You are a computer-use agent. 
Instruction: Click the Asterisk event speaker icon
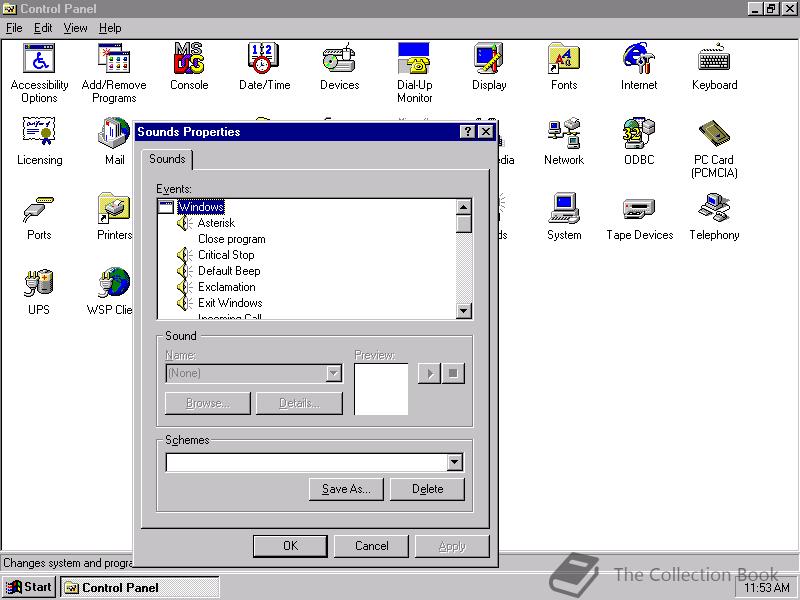coord(184,223)
